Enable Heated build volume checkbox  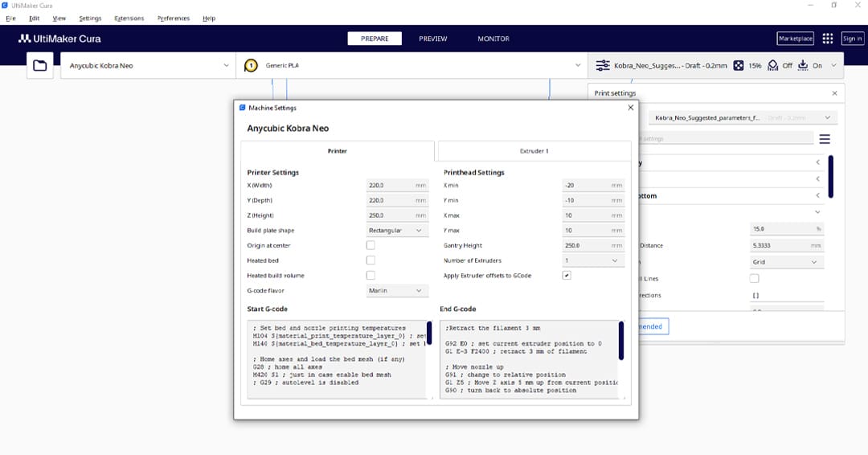click(371, 275)
